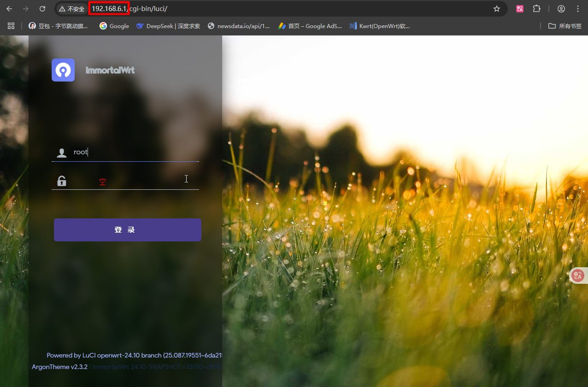
Task: Click the ImmortalWrt logo icon
Action: (x=63, y=70)
